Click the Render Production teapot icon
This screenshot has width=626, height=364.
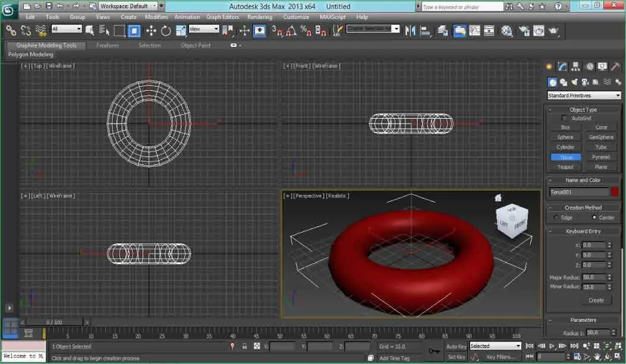pyautogui.click(x=553, y=30)
